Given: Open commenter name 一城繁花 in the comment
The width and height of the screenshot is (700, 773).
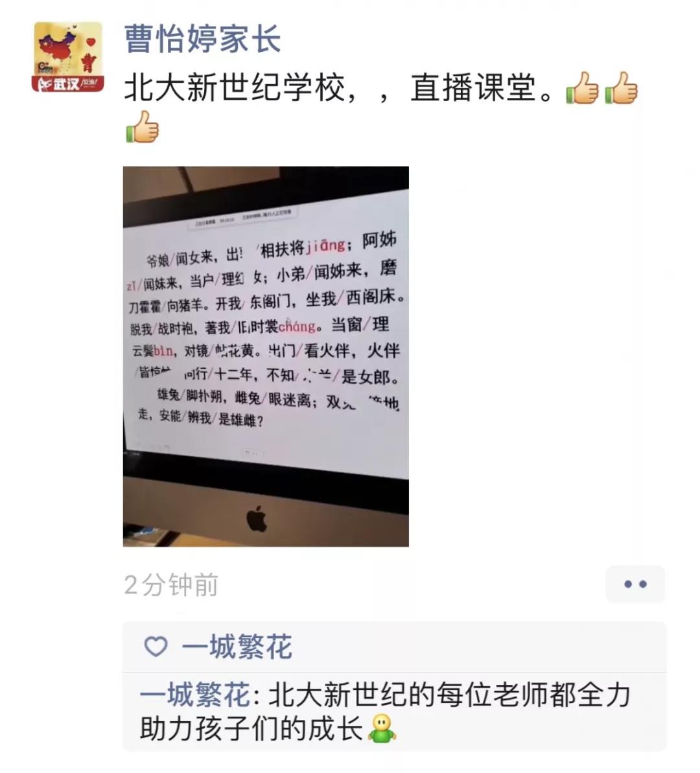Looking at the screenshot, I should coord(195,695).
